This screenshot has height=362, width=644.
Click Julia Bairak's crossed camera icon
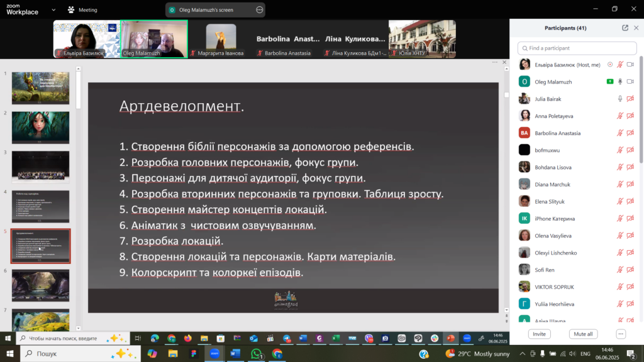pyautogui.click(x=630, y=99)
